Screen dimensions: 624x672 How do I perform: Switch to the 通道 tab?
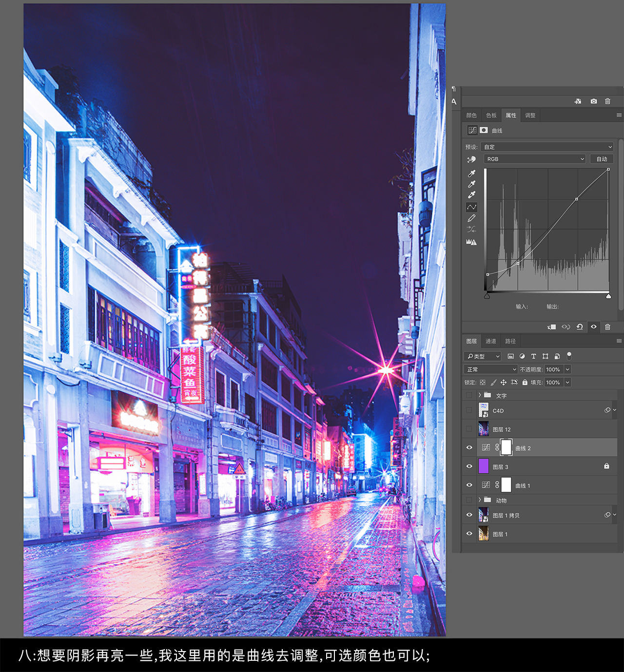coord(491,341)
